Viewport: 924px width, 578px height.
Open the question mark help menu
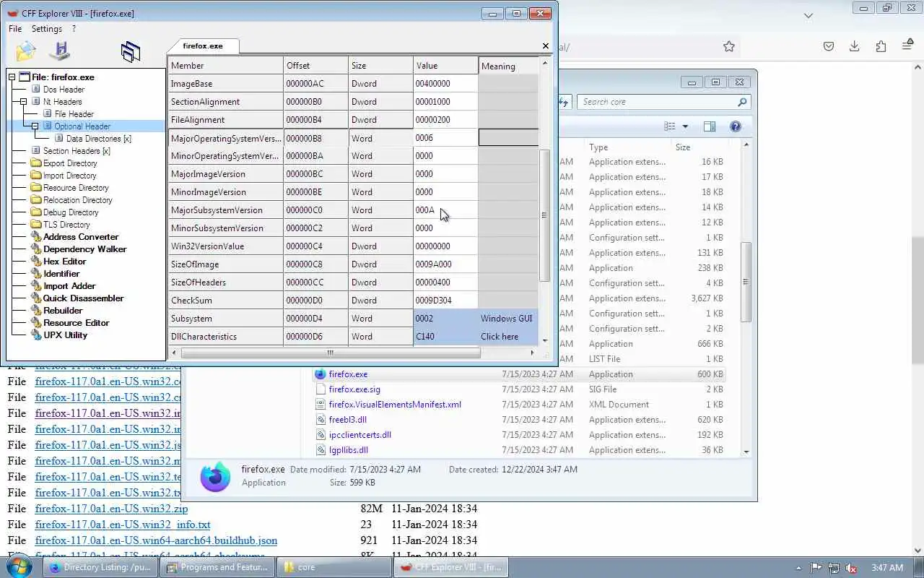(74, 29)
